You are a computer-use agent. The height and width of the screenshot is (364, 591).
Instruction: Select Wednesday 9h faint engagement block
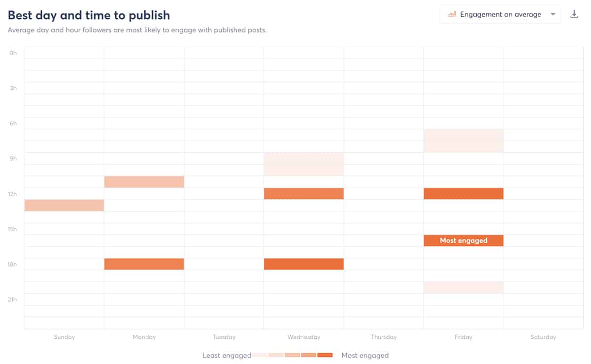point(304,164)
